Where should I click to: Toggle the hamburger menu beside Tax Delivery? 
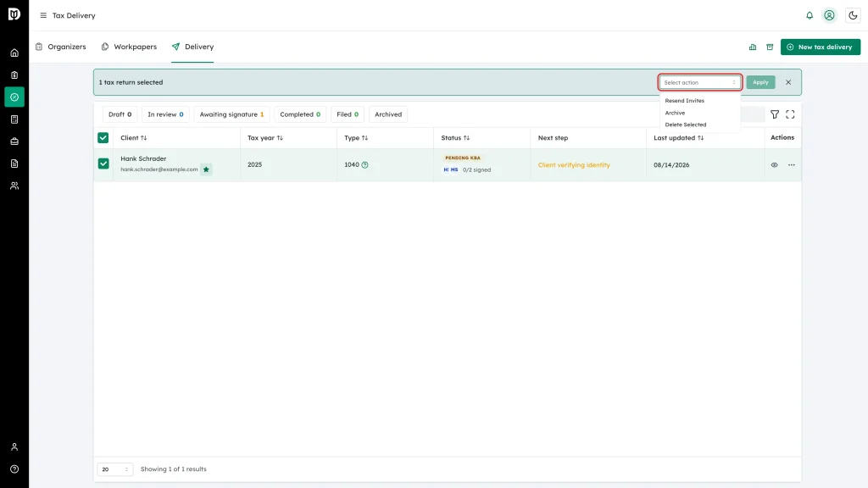point(43,15)
